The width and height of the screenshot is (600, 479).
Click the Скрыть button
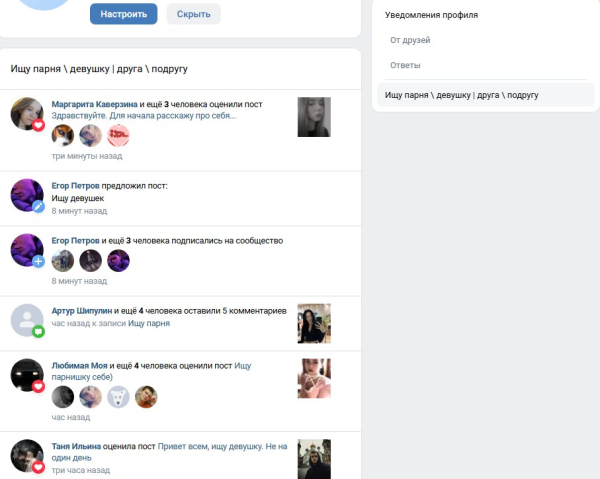point(194,14)
